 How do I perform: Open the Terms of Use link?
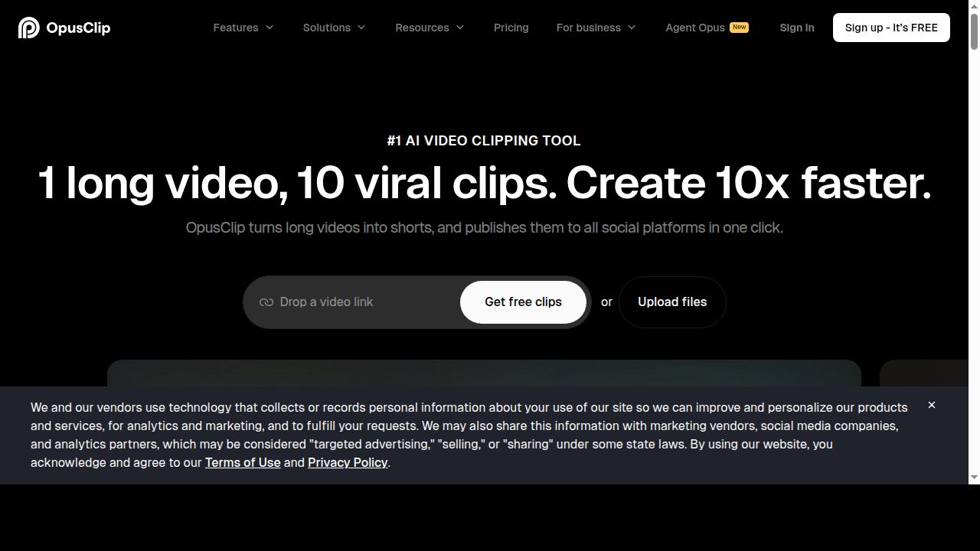pyautogui.click(x=243, y=462)
